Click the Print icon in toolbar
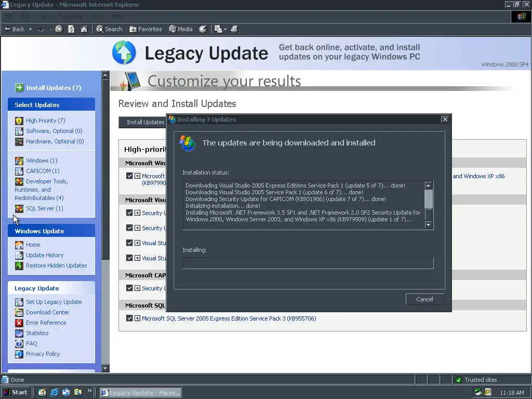Image resolution: width=532 pixels, height=399 pixels. [234, 29]
